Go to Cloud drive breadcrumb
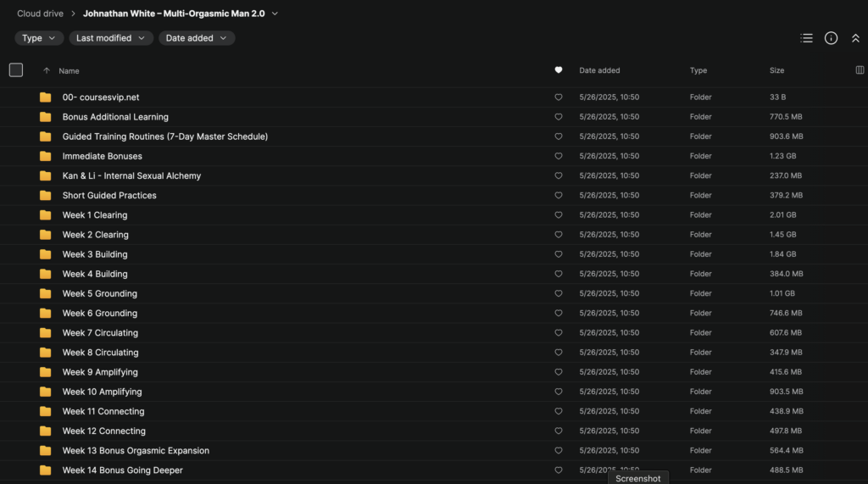The height and width of the screenshot is (484, 868). pos(40,14)
